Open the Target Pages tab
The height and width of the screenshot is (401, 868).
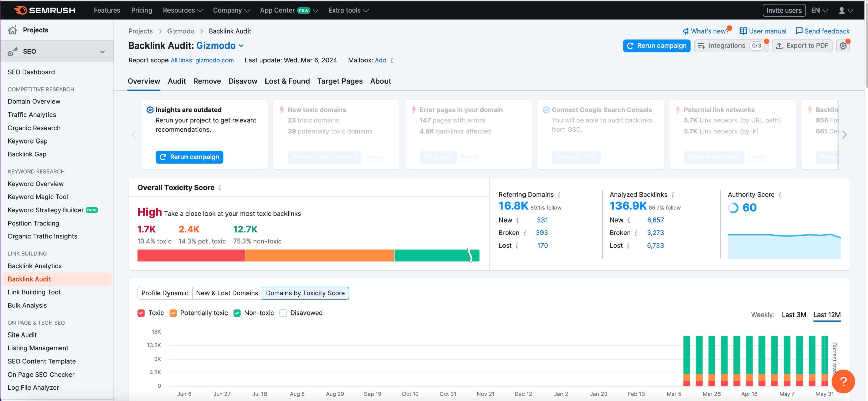[x=340, y=81]
